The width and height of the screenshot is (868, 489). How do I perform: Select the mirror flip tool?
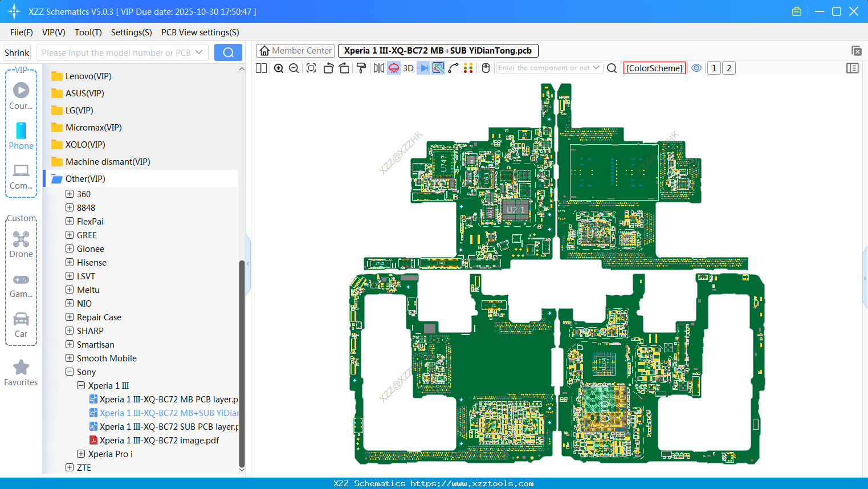click(x=379, y=68)
